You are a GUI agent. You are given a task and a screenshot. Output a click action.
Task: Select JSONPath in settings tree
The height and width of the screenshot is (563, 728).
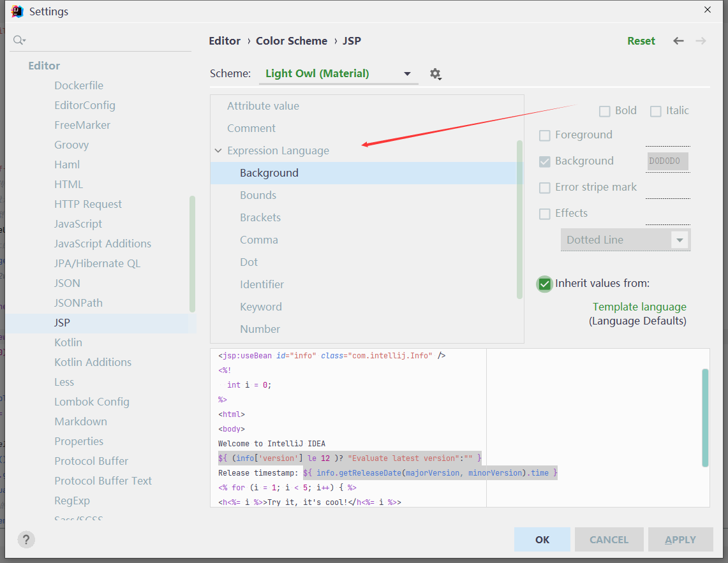coord(78,303)
